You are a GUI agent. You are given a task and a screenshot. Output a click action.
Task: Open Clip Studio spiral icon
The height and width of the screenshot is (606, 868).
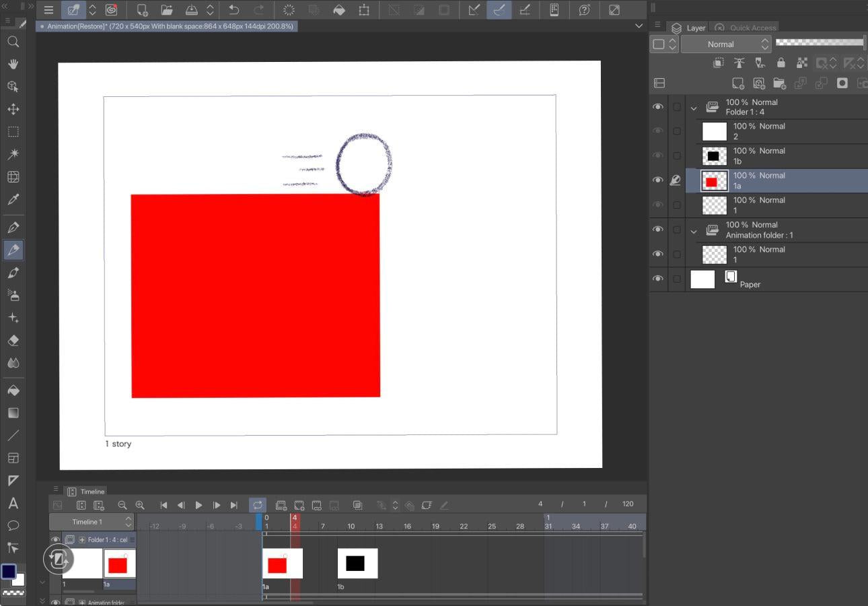(x=112, y=10)
